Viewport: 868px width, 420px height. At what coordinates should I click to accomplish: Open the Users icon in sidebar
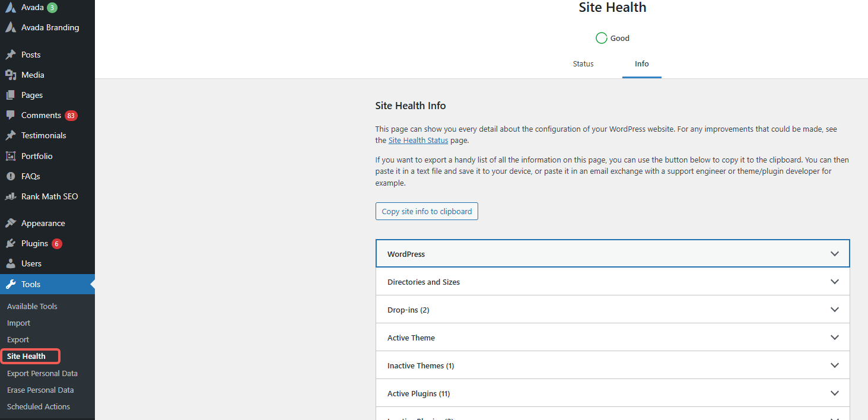coord(11,263)
